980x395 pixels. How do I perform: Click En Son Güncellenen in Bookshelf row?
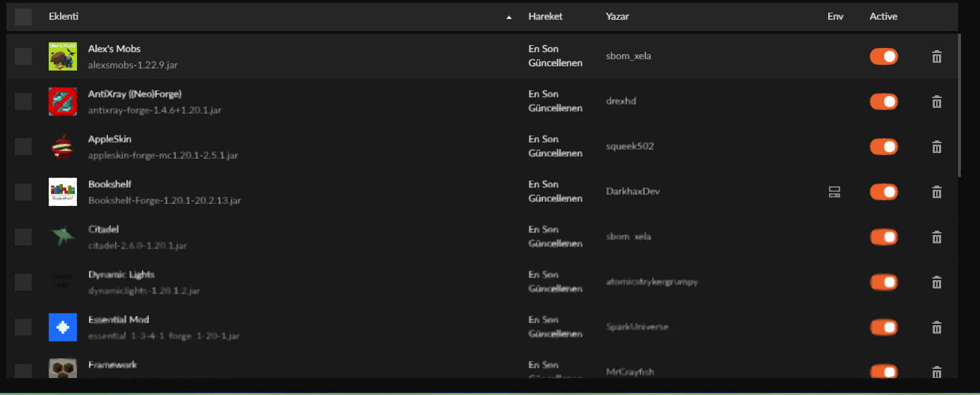[555, 191]
